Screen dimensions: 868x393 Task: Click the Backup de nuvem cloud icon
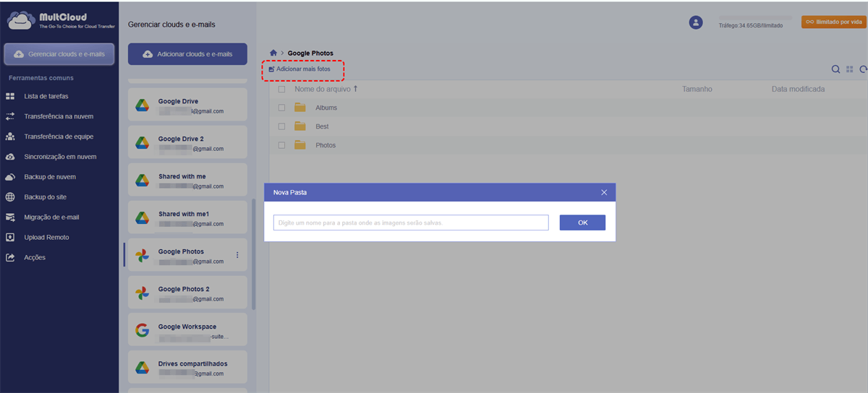pyautogui.click(x=10, y=177)
